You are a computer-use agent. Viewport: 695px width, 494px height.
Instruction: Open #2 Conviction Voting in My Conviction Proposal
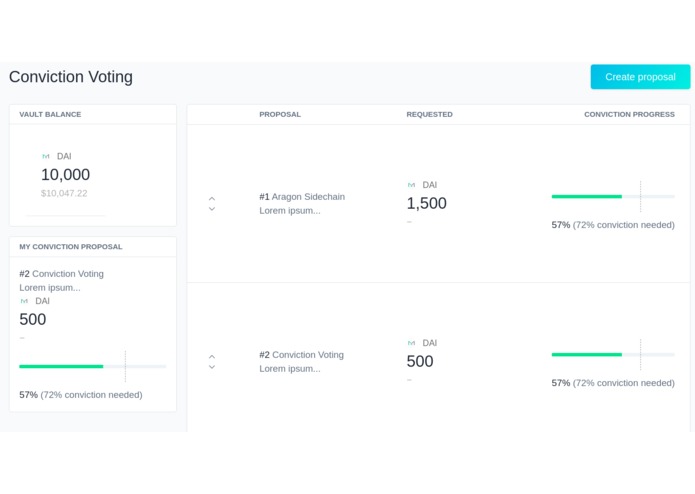coord(61,274)
